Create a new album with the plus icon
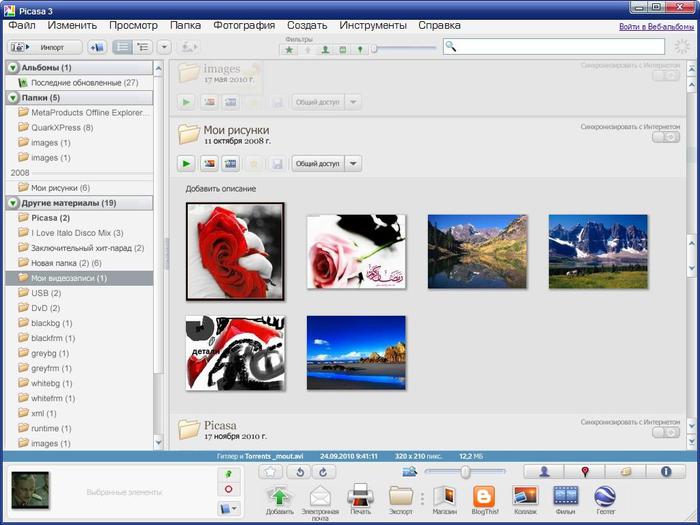Image resolution: width=700 pixels, height=525 pixels. click(97, 47)
